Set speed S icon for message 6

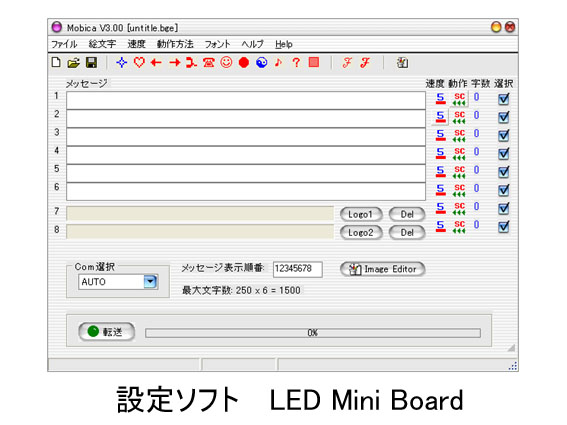[440, 190]
